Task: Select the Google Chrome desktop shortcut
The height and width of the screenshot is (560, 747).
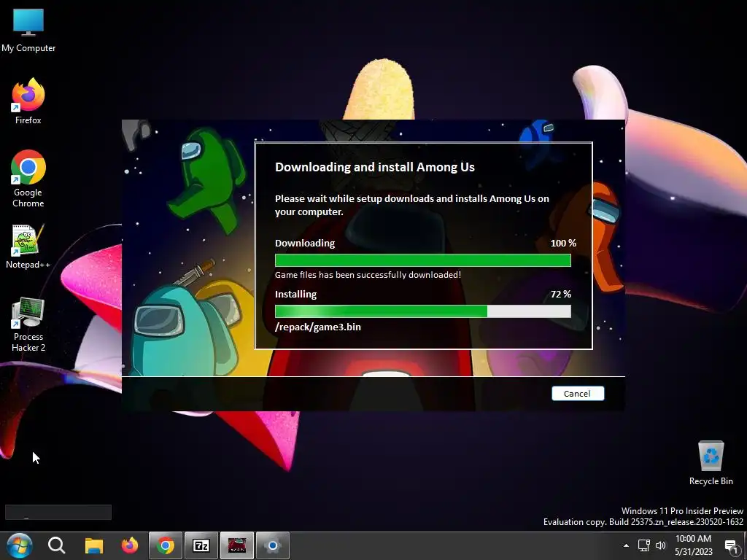Action: pyautogui.click(x=28, y=179)
